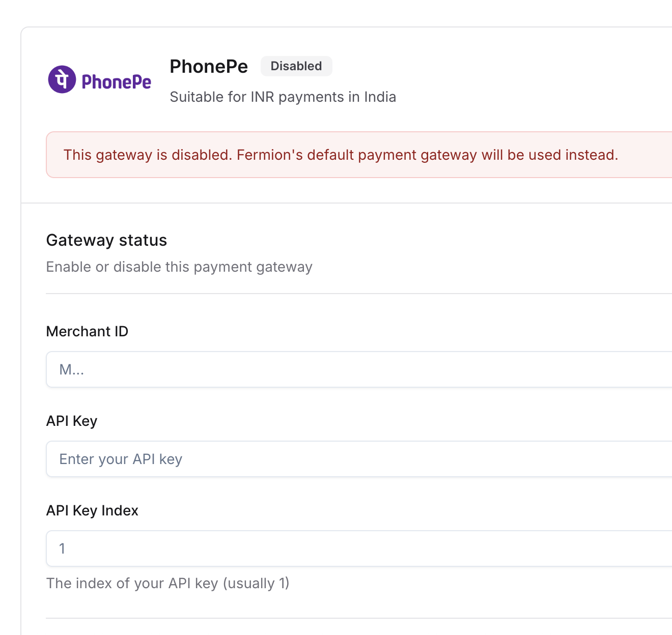The width and height of the screenshot is (672, 635).
Task: Focus the Merchant ID input field
Action: 356,369
